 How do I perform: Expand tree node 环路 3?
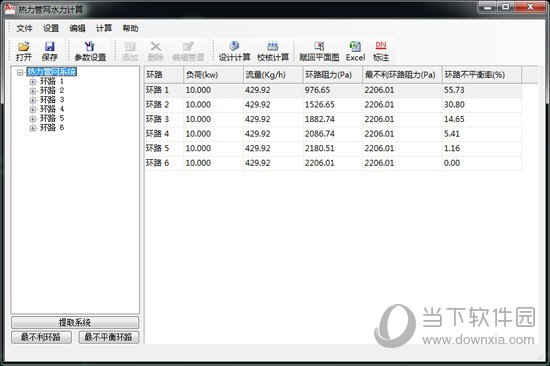(x=33, y=100)
